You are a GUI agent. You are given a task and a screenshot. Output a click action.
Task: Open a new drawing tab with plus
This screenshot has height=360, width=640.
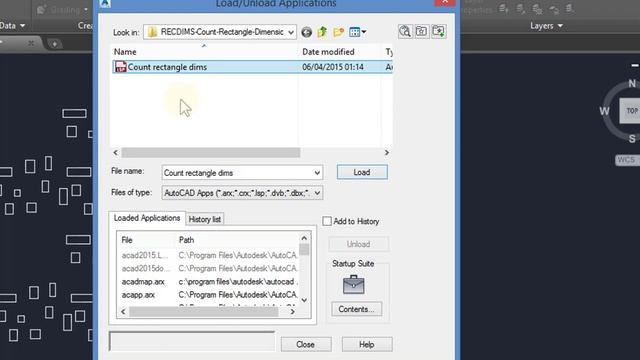pos(54,43)
